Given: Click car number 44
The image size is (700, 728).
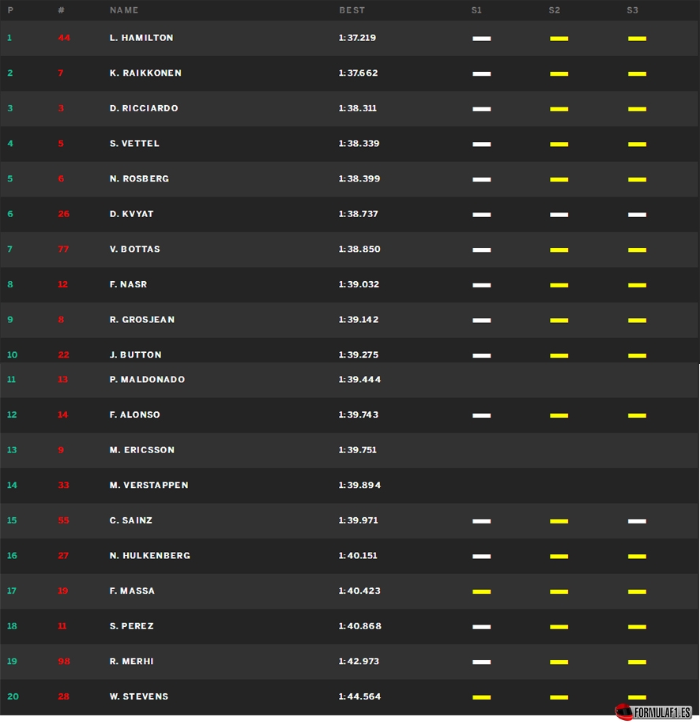Looking at the screenshot, I should 64,38.
